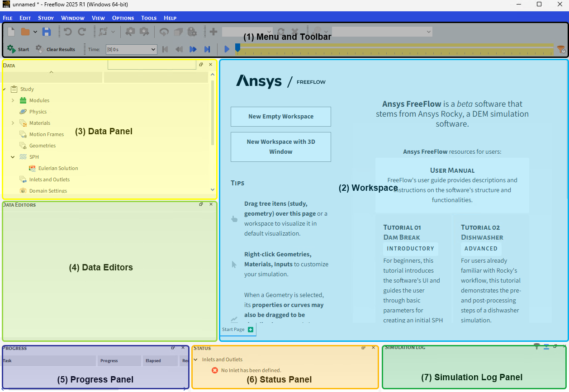Step forward one timestep

(193, 49)
